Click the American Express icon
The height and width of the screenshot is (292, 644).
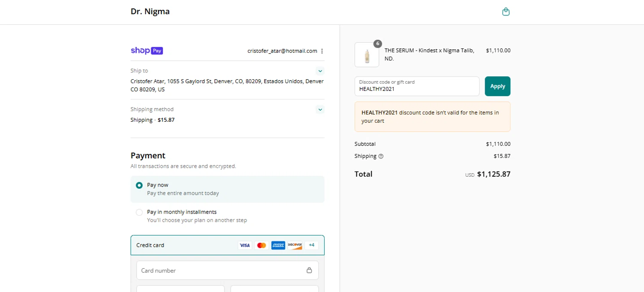(278, 245)
